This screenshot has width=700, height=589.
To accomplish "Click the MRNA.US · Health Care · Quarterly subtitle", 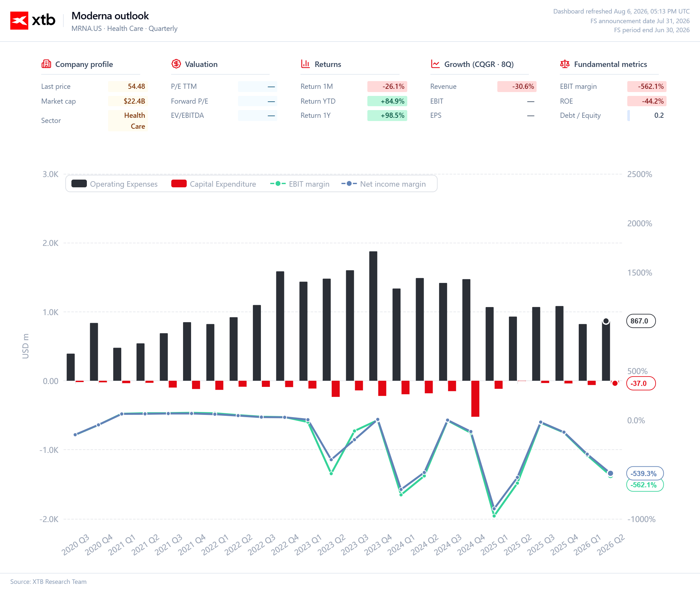I will pyautogui.click(x=124, y=29).
